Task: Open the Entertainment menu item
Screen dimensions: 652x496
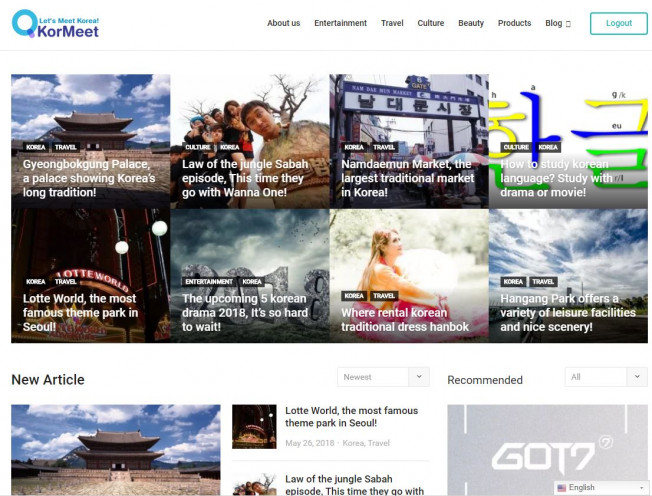Action: 340,23
